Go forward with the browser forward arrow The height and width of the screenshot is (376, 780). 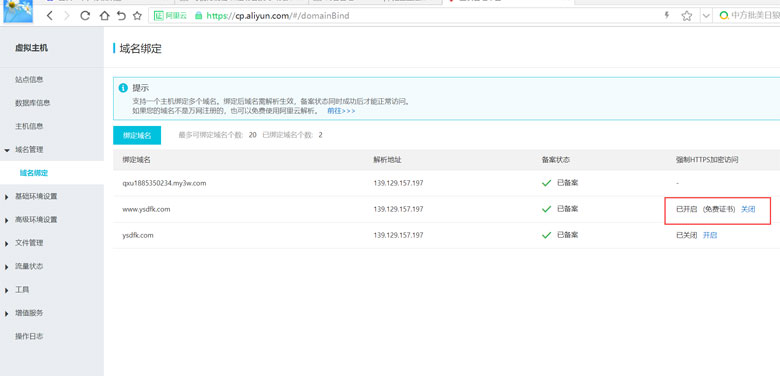67,15
